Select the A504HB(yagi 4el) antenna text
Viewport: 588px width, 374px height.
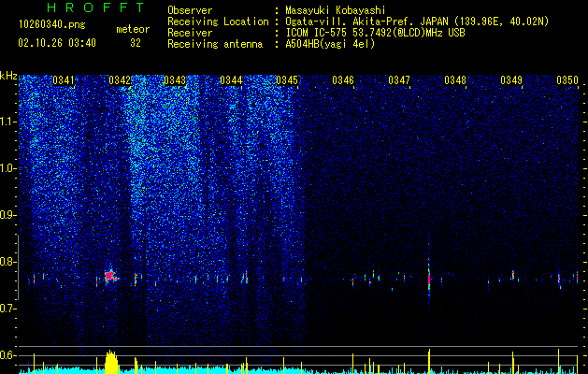[330, 44]
